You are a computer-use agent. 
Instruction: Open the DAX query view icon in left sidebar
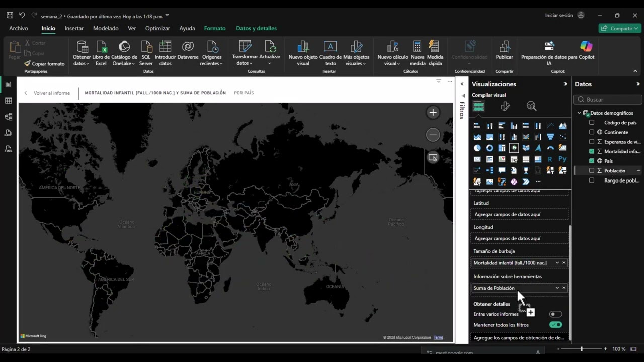click(8, 133)
